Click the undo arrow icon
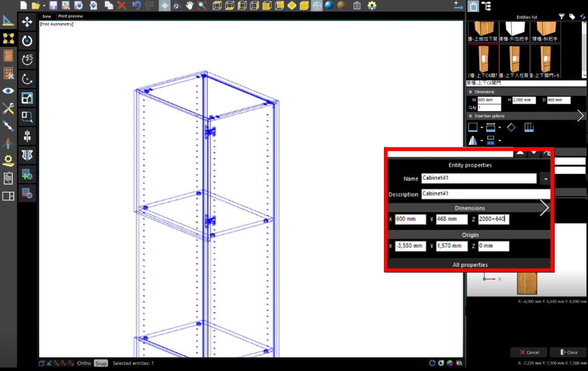The width and height of the screenshot is (588, 371). (x=136, y=6)
